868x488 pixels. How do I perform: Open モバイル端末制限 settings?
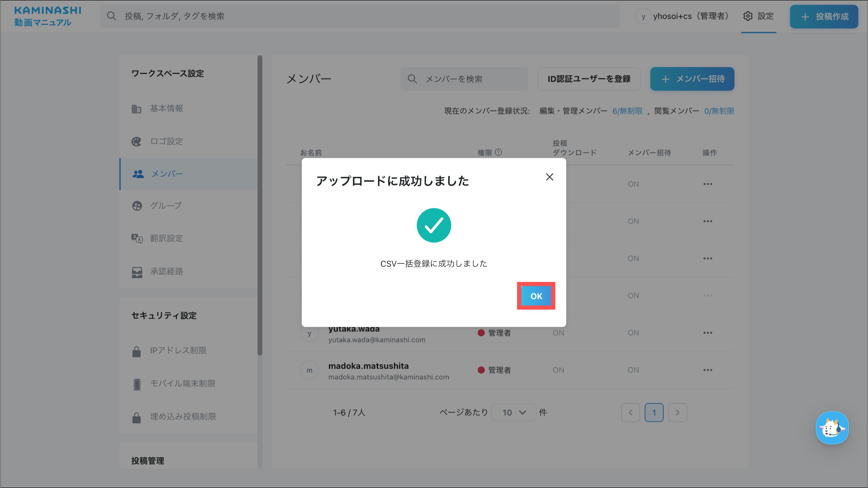tap(182, 383)
